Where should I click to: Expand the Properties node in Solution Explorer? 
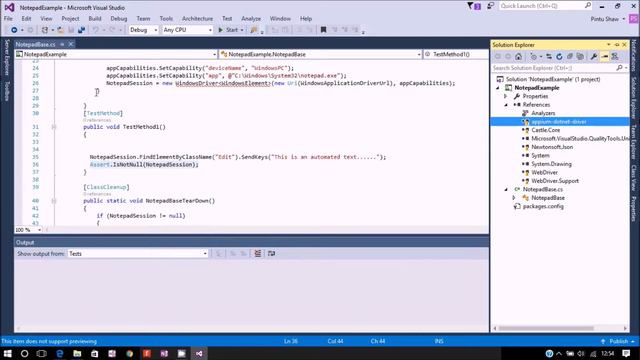[506, 96]
